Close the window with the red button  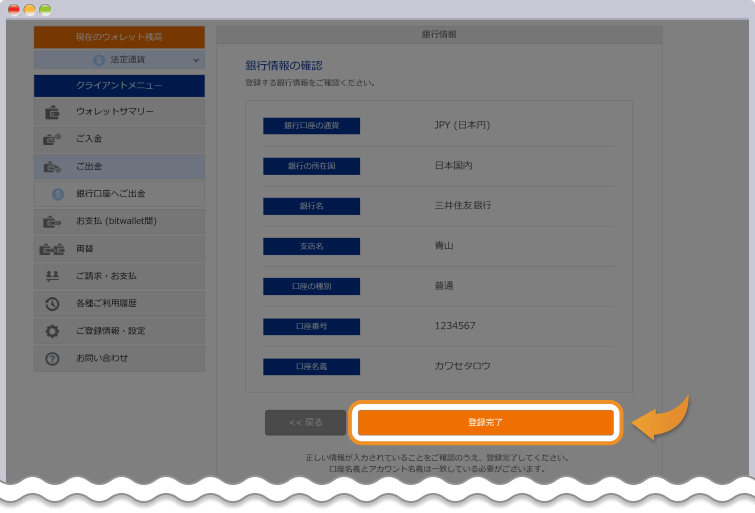click(x=14, y=9)
